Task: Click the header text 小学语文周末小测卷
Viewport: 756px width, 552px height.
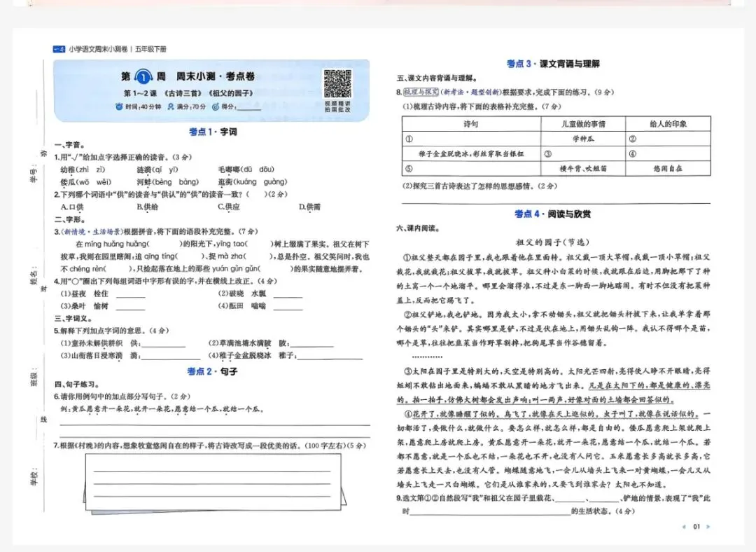Action: point(99,49)
